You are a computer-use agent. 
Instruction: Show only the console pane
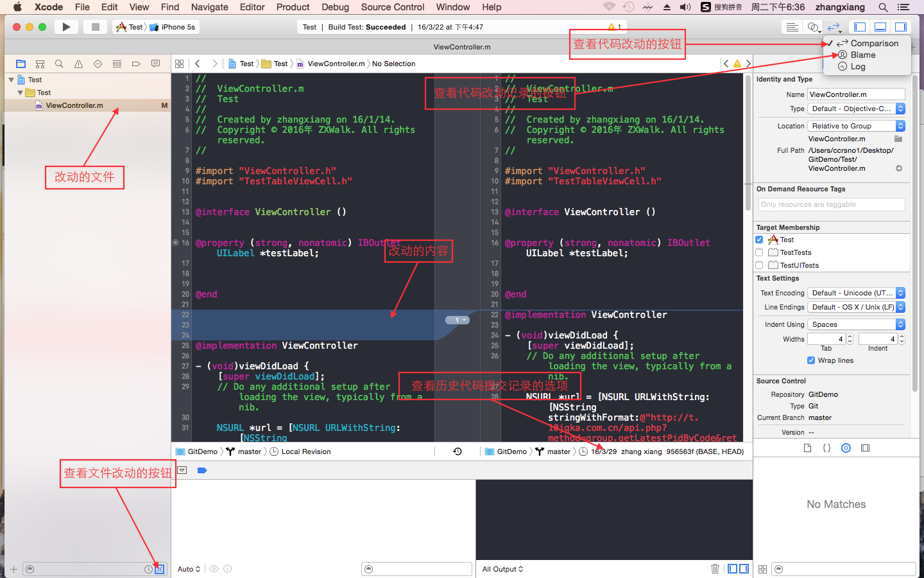click(x=744, y=569)
